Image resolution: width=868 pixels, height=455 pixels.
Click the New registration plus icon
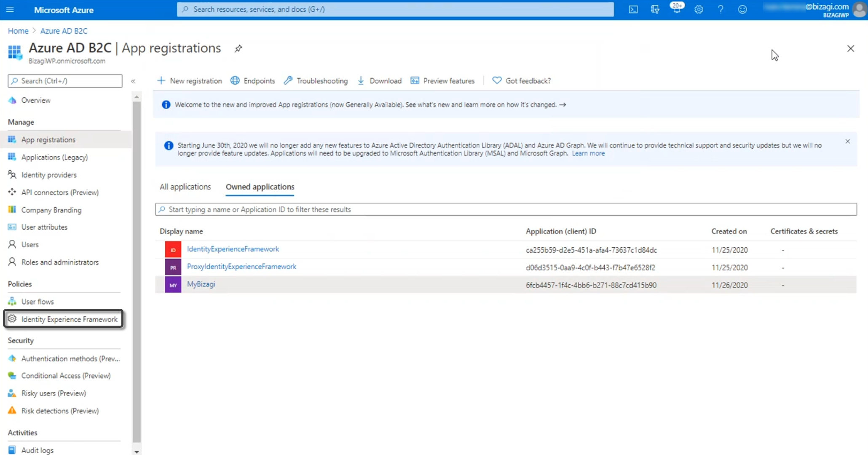coord(161,80)
